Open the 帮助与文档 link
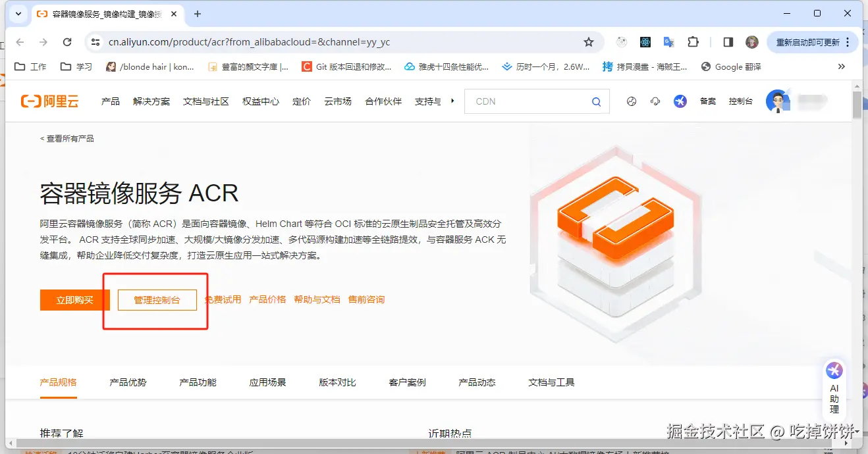The image size is (868, 454). tap(317, 299)
